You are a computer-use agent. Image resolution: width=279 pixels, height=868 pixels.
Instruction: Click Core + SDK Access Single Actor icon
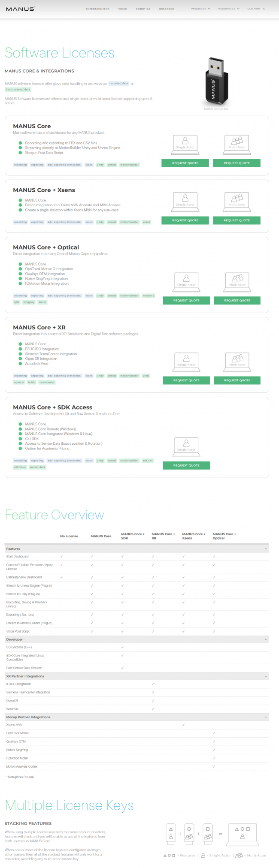[x=186, y=446]
